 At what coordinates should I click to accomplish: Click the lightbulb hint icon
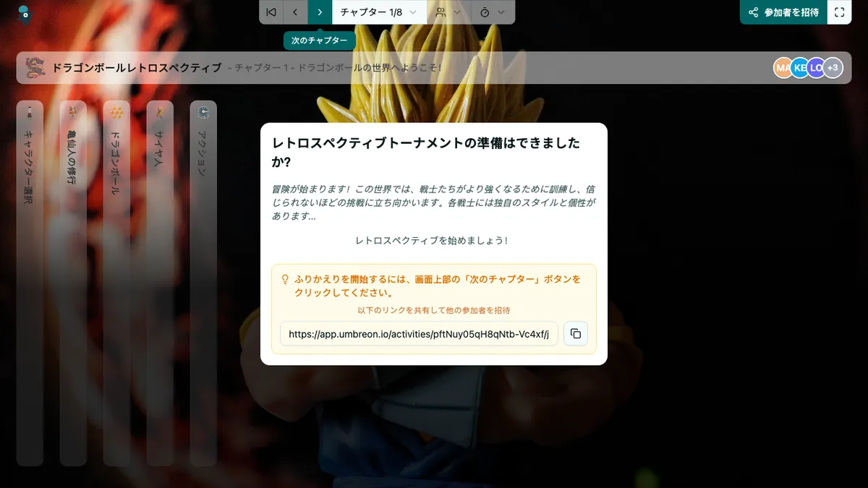click(x=285, y=279)
